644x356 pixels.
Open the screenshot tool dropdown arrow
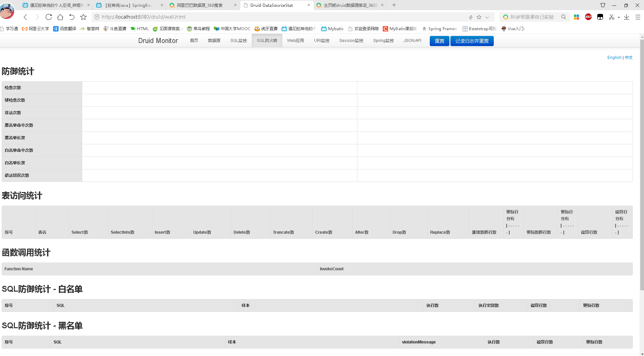619,17
